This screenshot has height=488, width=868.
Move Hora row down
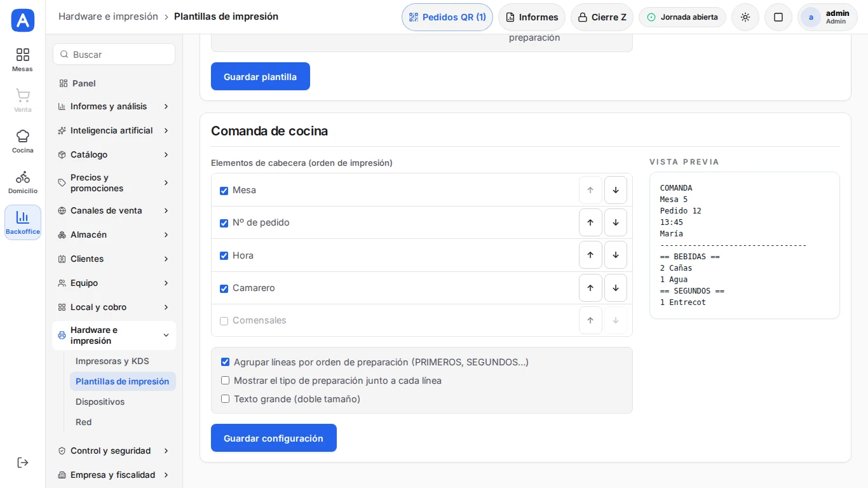[616, 255]
